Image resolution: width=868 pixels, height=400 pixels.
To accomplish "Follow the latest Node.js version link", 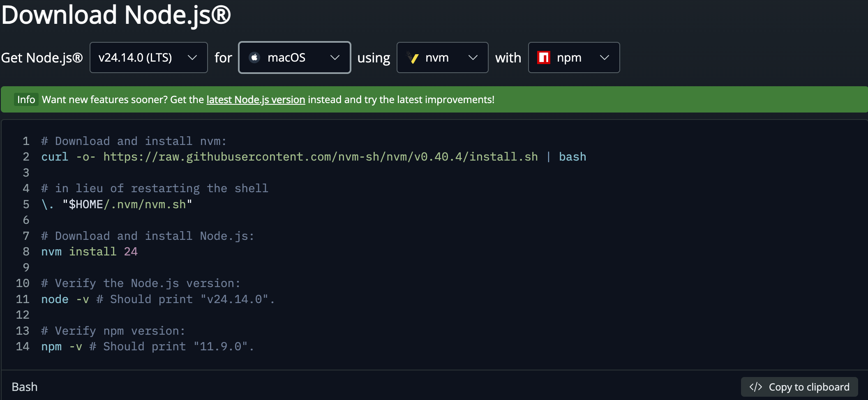I will pyautogui.click(x=256, y=100).
